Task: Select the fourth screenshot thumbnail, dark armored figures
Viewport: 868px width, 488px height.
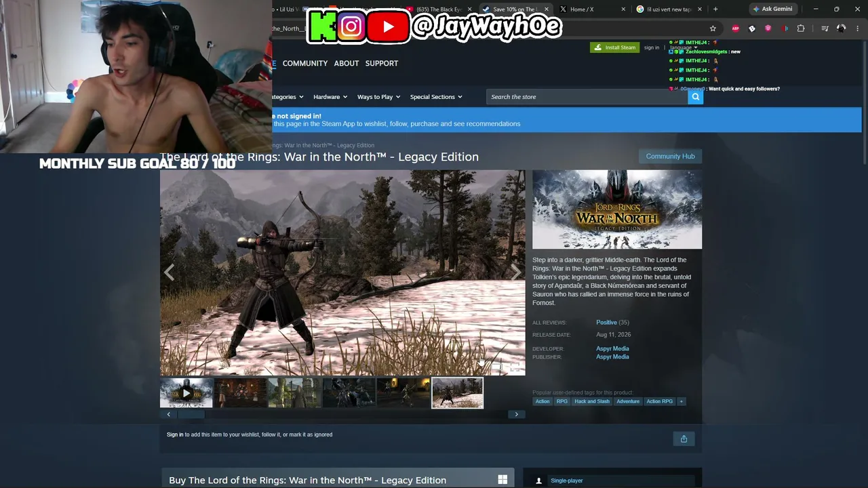Action: [349, 393]
